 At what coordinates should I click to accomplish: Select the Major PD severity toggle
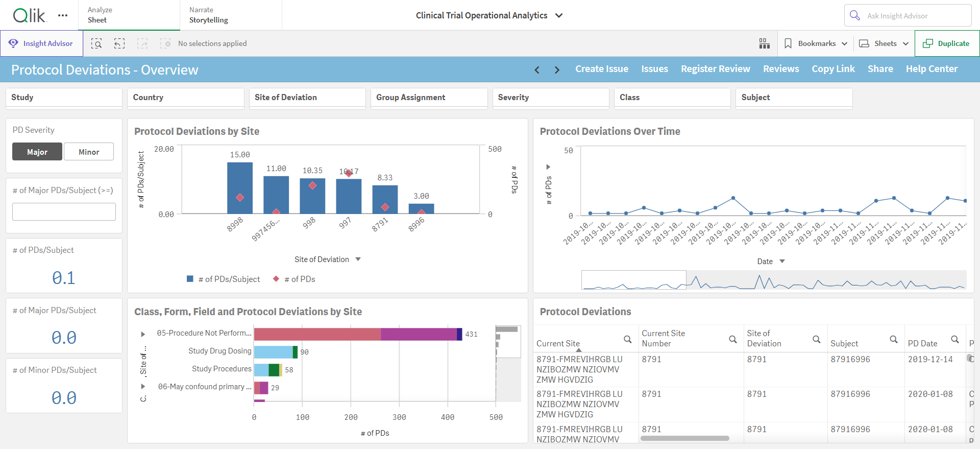click(37, 152)
